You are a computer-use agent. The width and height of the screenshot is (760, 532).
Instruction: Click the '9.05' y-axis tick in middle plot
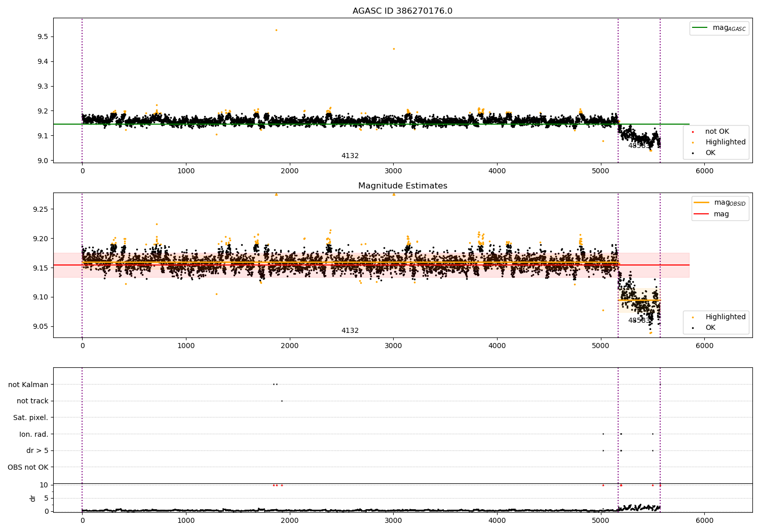pyautogui.click(x=41, y=327)
